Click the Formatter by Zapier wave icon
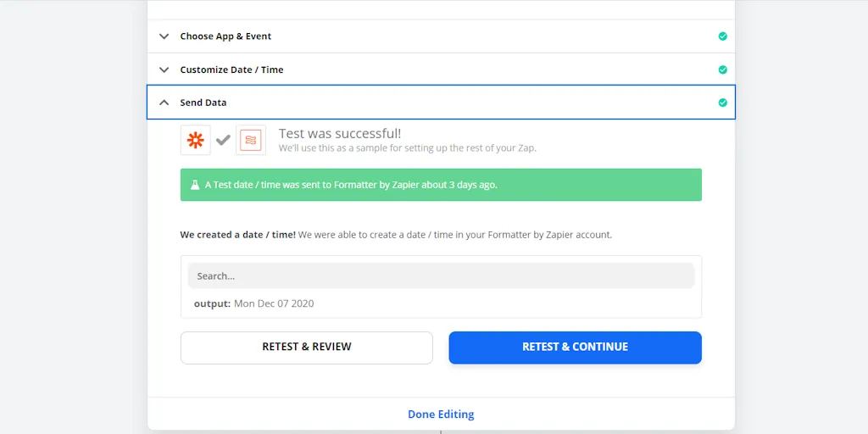The width and height of the screenshot is (868, 434). click(251, 140)
